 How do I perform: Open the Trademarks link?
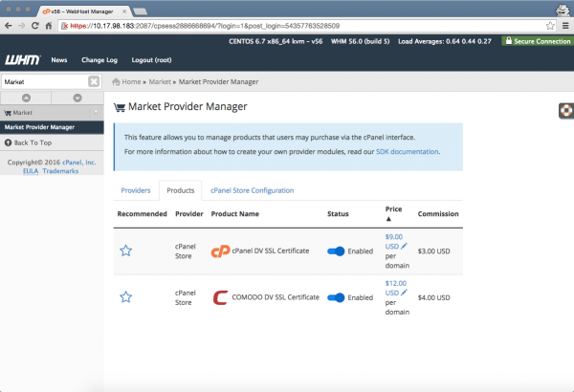point(60,171)
